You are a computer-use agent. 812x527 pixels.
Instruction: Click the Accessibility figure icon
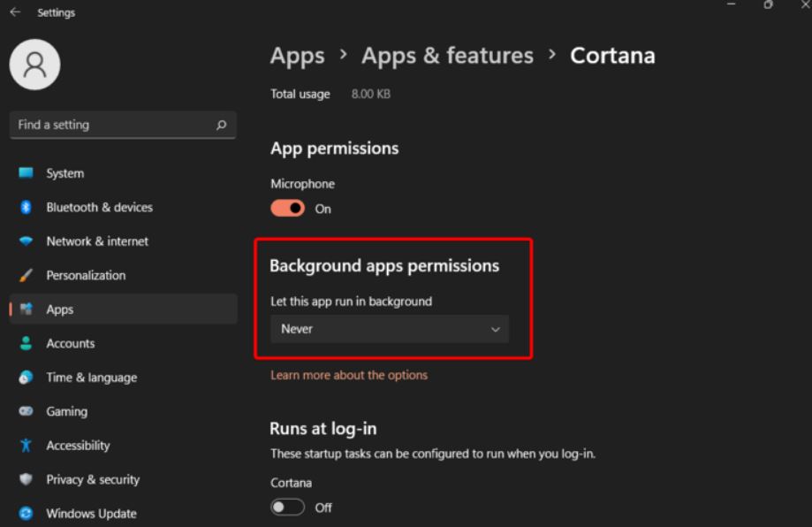pyautogui.click(x=26, y=445)
